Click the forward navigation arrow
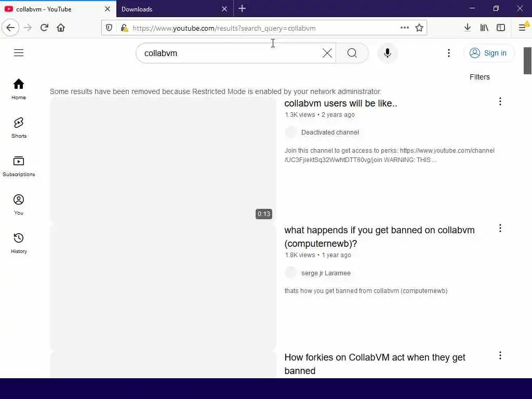 (28, 28)
